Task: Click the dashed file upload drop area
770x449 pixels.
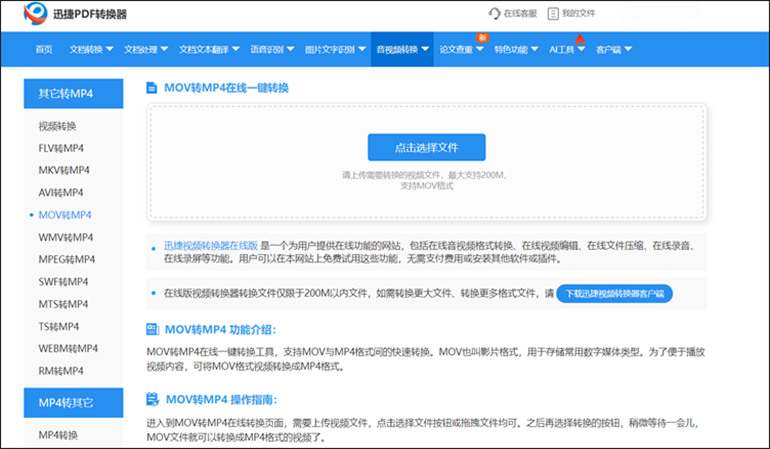Action: (426, 162)
